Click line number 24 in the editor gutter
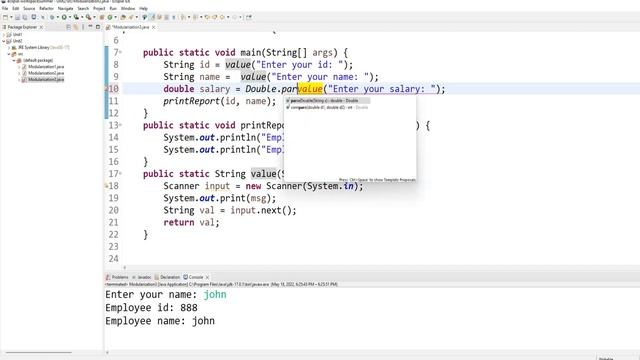This screenshot has width=640, height=360. (114, 259)
